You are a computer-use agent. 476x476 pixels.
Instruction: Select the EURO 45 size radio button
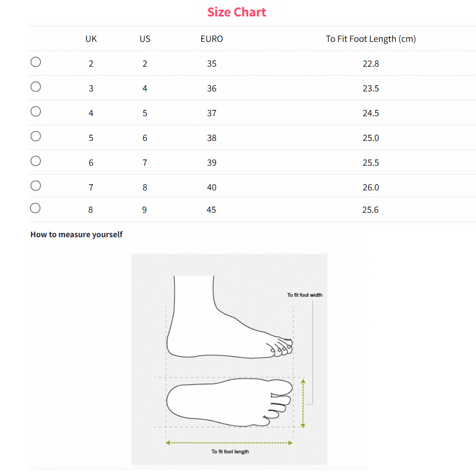click(36, 208)
